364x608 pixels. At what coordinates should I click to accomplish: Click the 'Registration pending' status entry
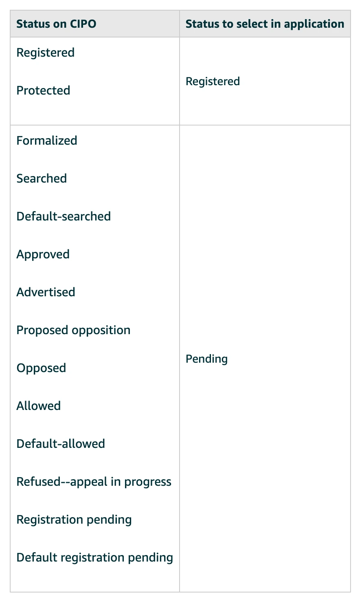(x=74, y=520)
